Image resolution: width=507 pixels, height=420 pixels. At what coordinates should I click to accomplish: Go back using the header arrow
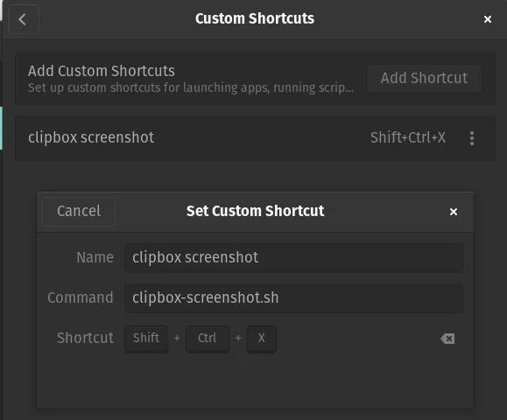click(24, 19)
